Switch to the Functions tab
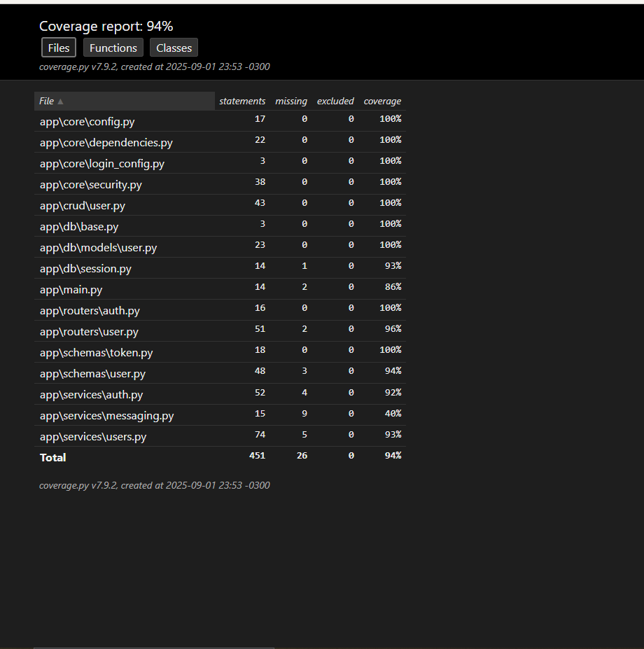This screenshot has height=649, width=644. coord(113,48)
